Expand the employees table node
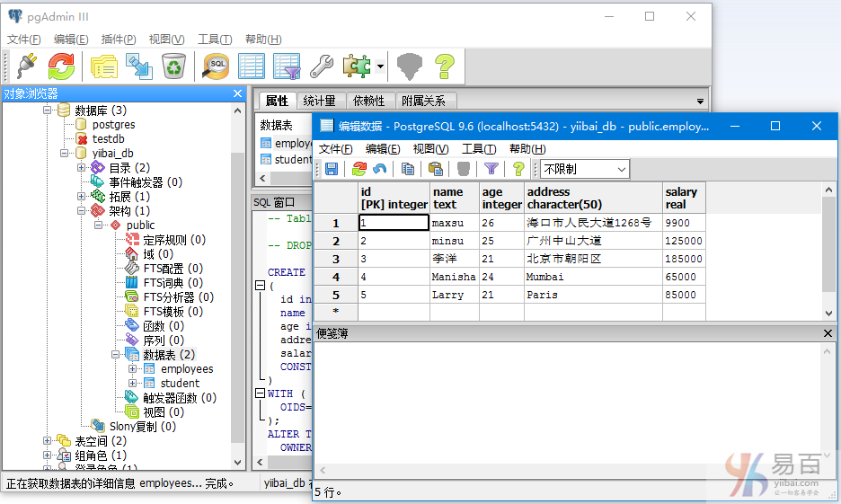 pyautogui.click(x=133, y=369)
